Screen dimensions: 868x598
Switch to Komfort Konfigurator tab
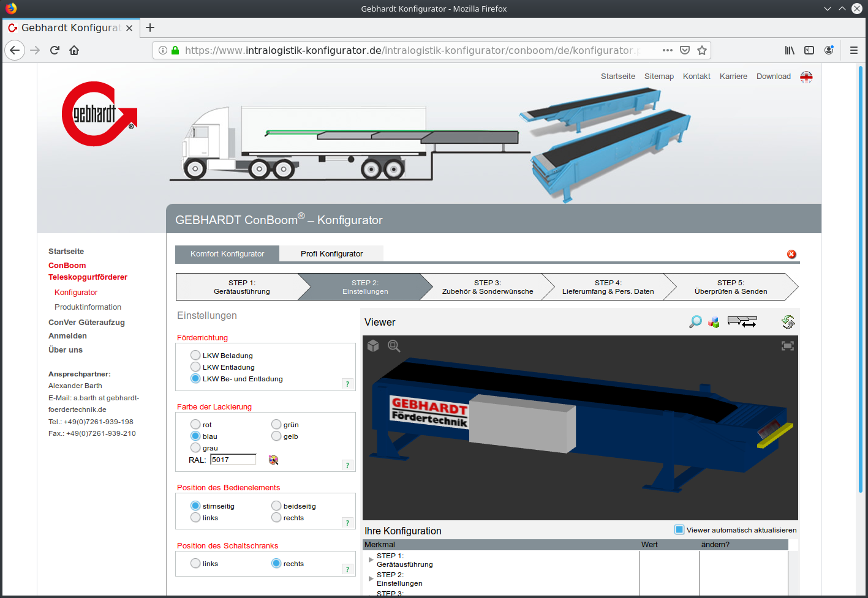click(x=227, y=253)
